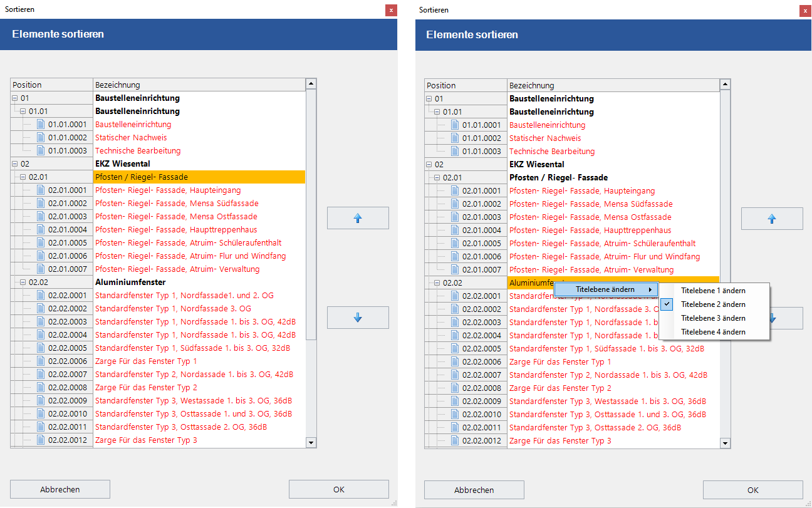Collapse node 02.02 in the left dialog tree
This screenshot has height=508, width=812.
(23, 283)
